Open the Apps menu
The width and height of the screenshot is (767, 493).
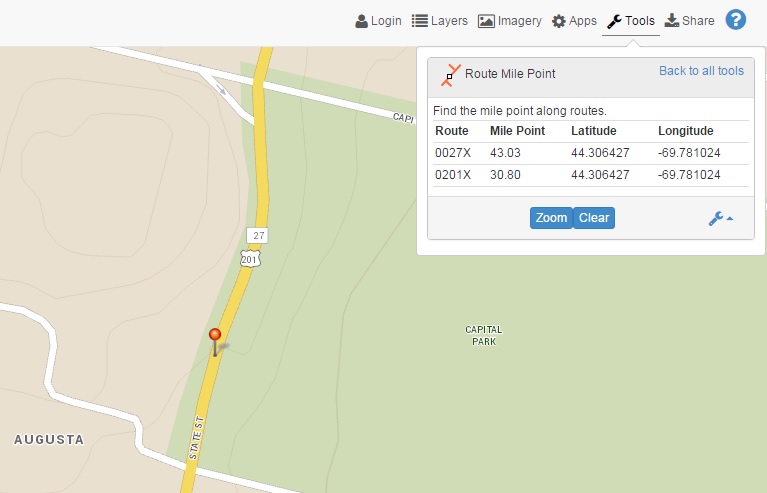(x=574, y=21)
